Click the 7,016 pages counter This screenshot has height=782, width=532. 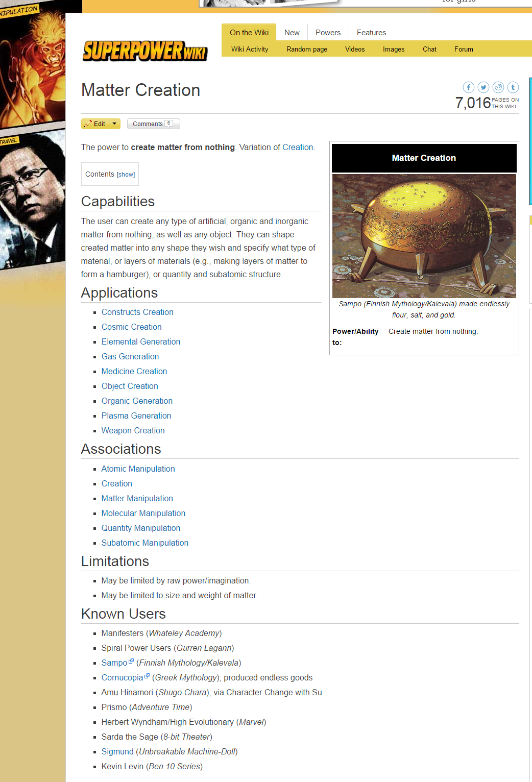coord(487,103)
